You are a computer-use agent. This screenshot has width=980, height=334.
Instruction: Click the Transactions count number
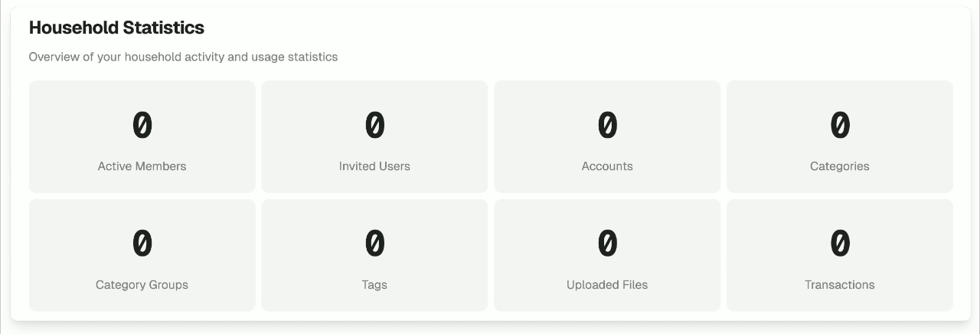[840, 244]
